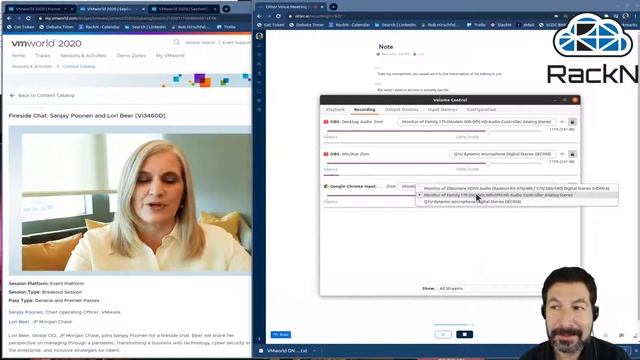Image resolution: width=640 pixels, height=360 pixels.
Task: Open Search LinkedIn bookmark in Otter window
Action: click(x=396, y=25)
